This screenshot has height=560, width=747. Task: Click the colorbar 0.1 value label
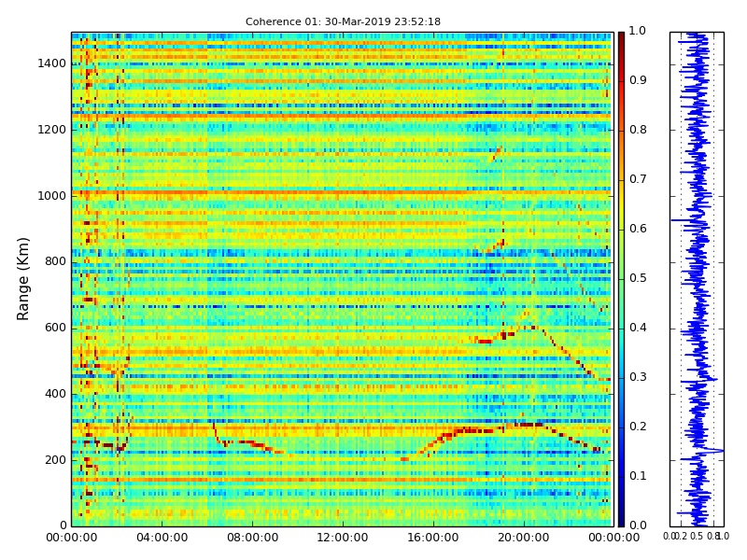pos(638,476)
